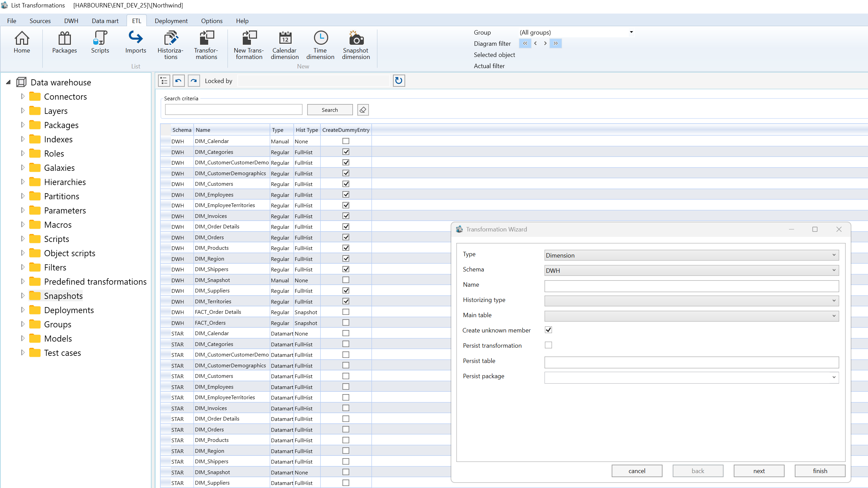Select Predefined transformations in the tree
This screenshot has width=868, height=488.
pyautogui.click(x=95, y=282)
